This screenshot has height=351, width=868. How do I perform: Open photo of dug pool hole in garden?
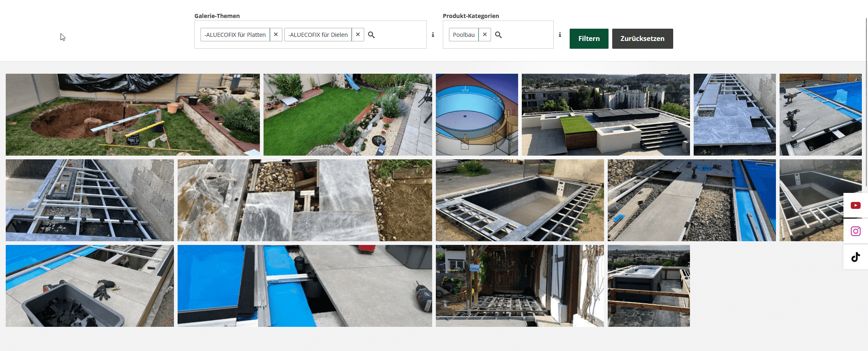pyautogui.click(x=133, y=115)
